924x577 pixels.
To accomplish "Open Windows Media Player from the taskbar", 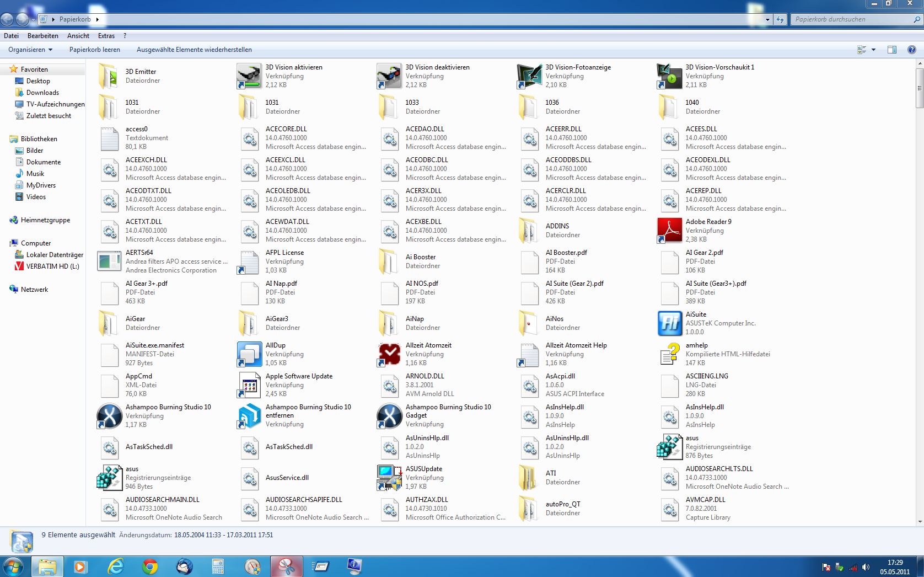I will pos(80,567).
